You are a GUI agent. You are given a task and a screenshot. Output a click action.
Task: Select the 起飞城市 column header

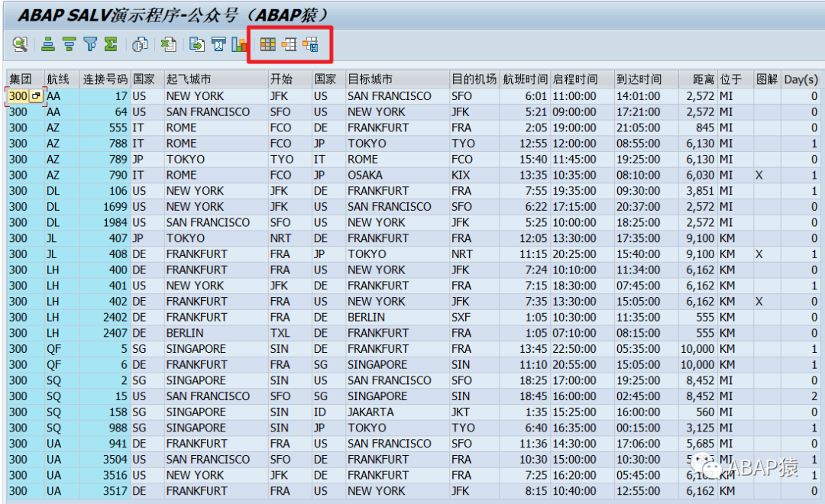click(215, 79)
